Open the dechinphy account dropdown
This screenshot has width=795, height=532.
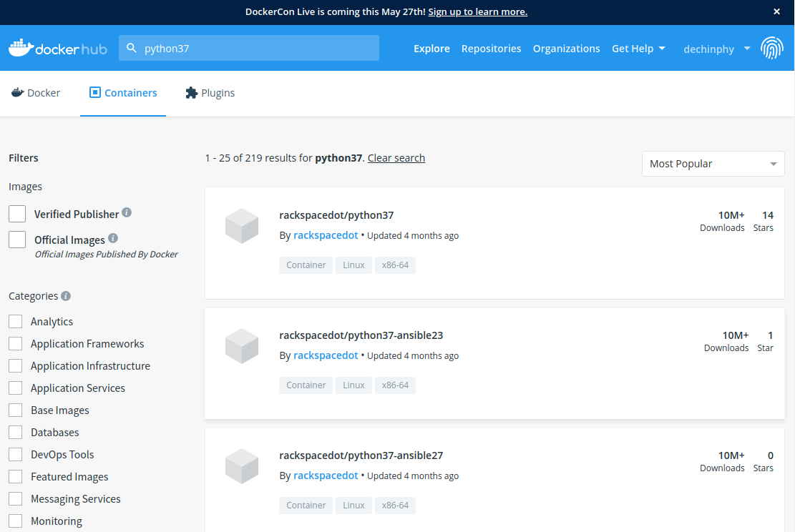(717, 49)
